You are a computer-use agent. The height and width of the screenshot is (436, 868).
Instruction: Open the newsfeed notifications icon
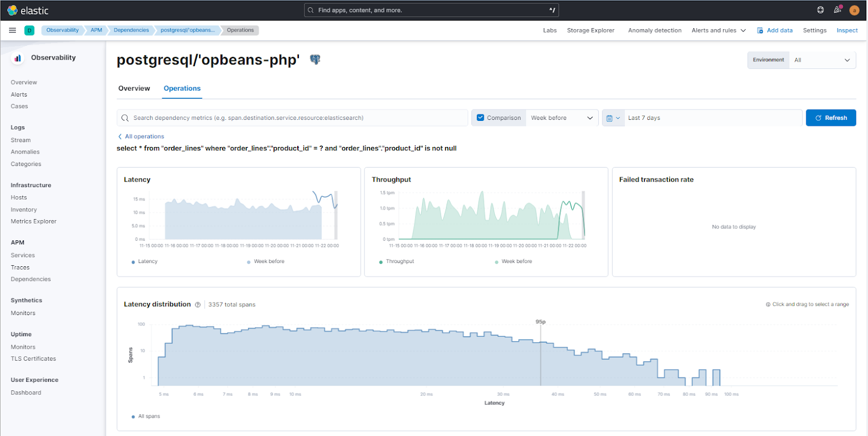[837, 10]
